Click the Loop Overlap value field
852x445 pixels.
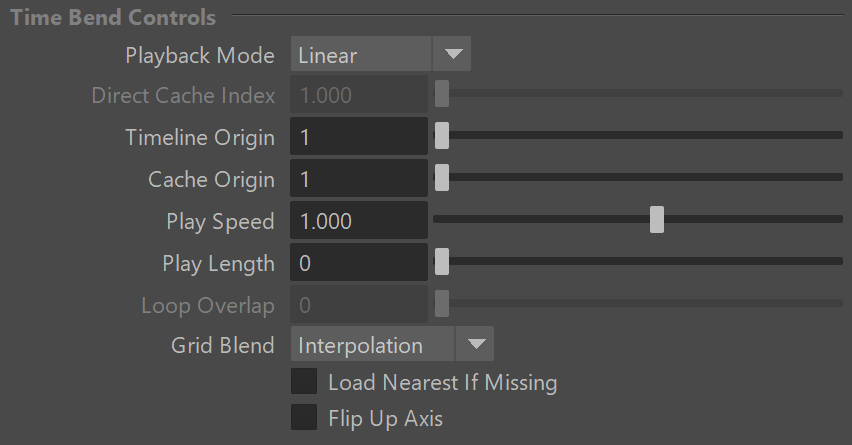click(x=359, y=304)
